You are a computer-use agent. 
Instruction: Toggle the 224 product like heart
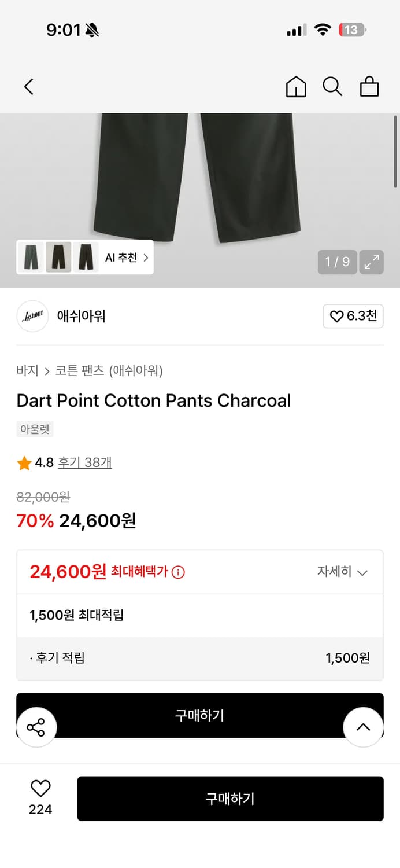point(39,788)
